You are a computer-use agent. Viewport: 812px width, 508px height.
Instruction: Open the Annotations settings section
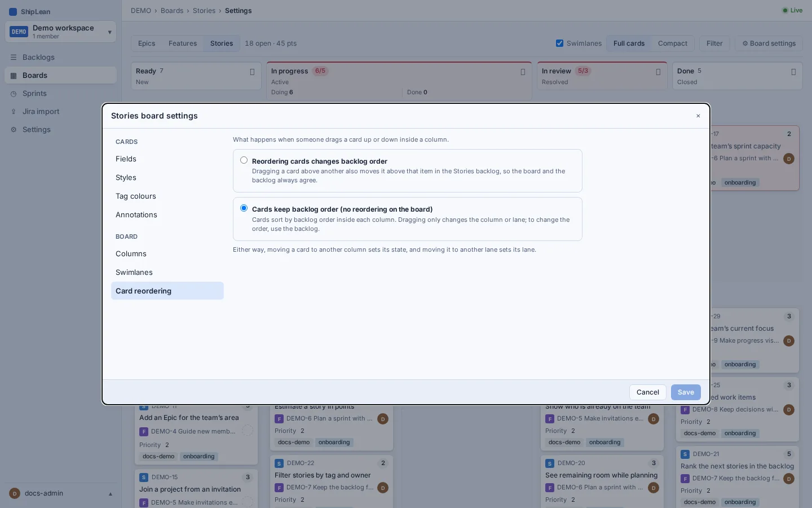point(167,215)
